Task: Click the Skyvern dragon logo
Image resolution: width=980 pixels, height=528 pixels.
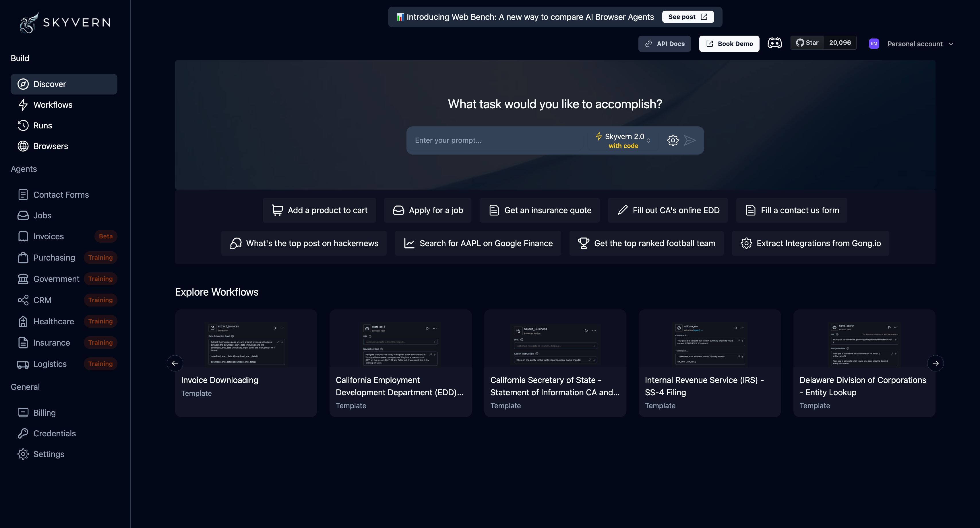Action: tap(29, 22)
